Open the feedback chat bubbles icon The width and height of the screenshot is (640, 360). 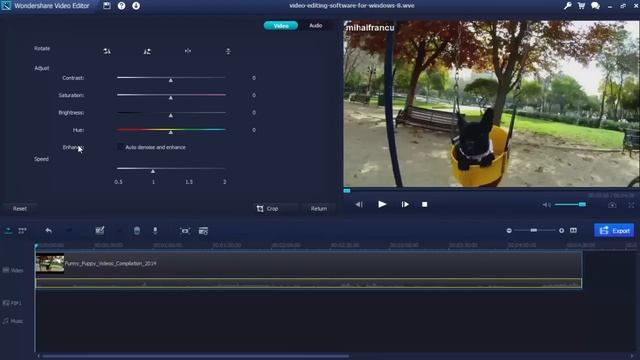point(596,6)
